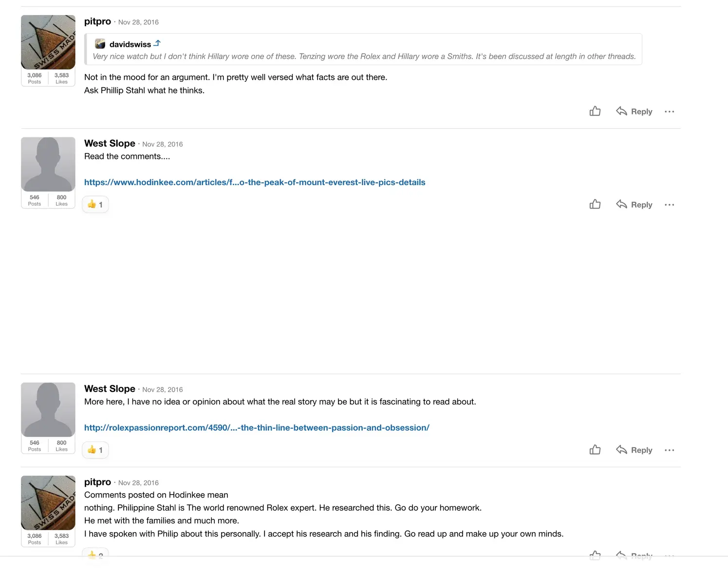Viewport: 728px width, 573px height.
Task: Like pitpro's bottom comment about Philippe Stahl
Action: tap(595, 554)
